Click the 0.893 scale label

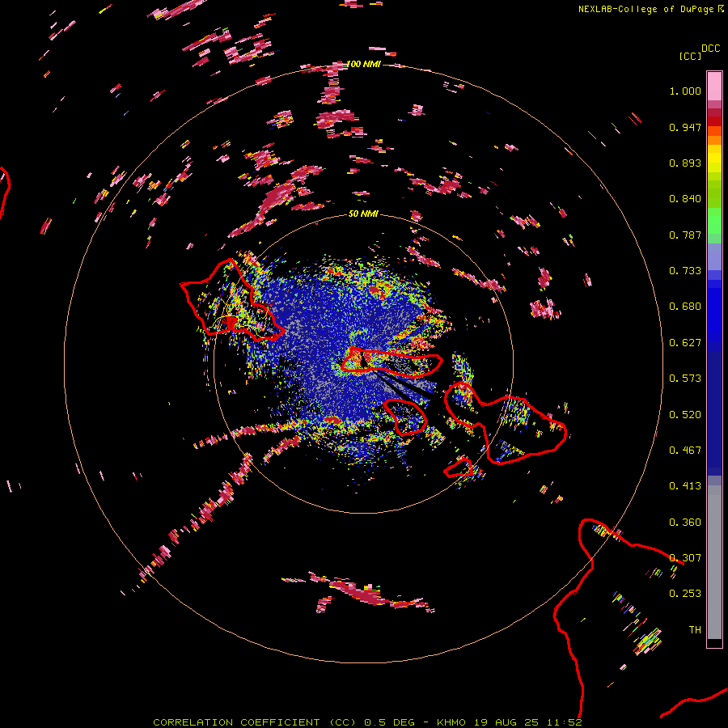tap(685, 163)
